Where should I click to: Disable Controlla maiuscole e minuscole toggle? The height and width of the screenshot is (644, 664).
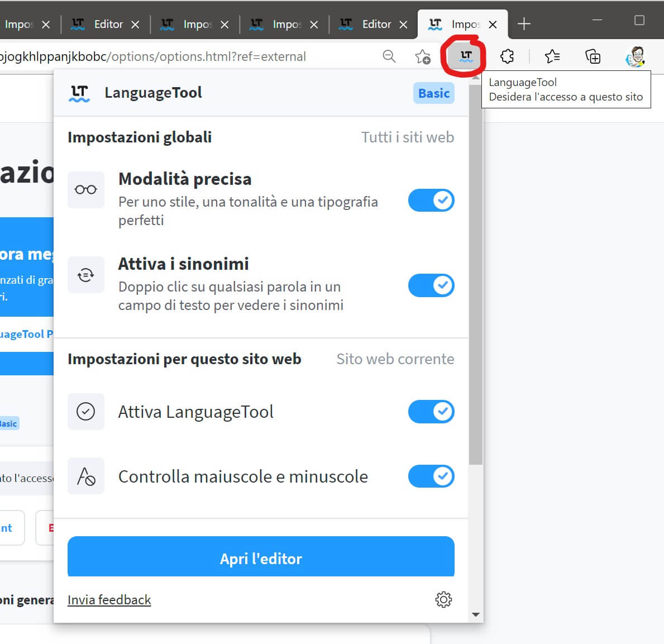[431, 476]
